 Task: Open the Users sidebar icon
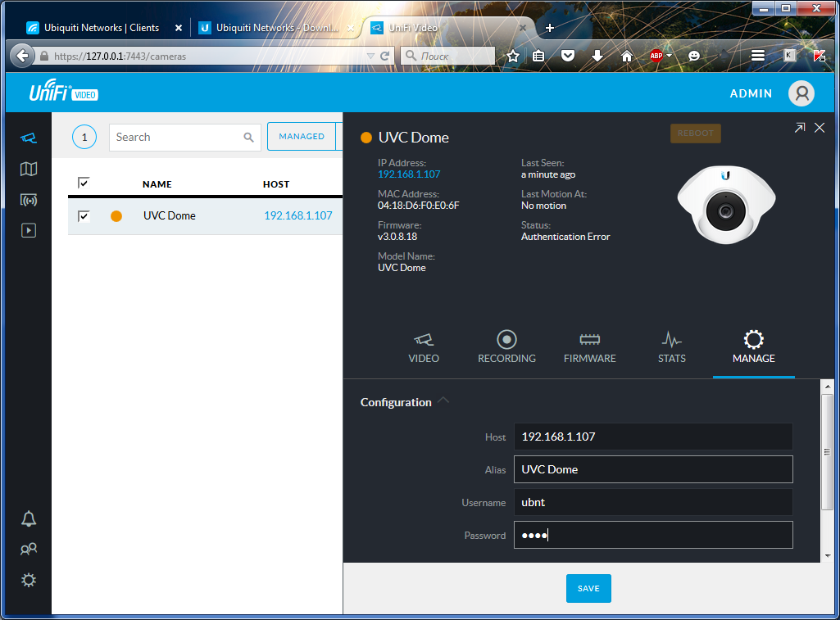point(29,550)
